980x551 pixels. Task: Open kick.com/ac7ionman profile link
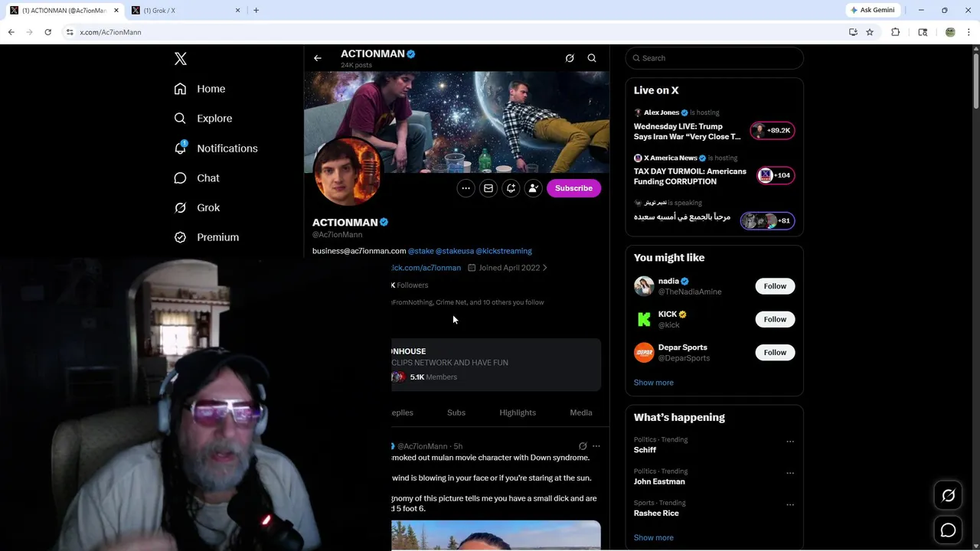pos(426,268)
